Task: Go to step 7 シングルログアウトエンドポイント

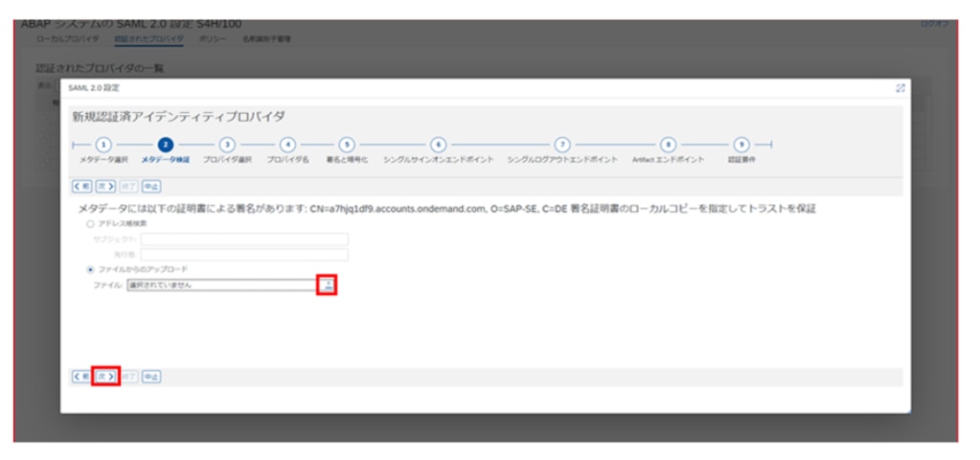Action: coord(562,144)
